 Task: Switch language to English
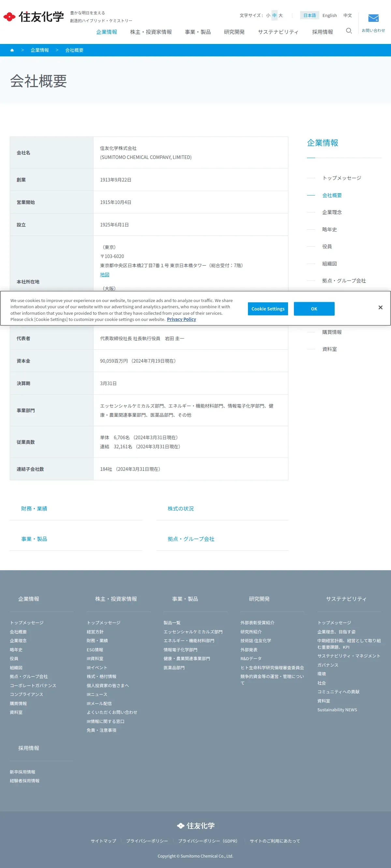(329, 16)
